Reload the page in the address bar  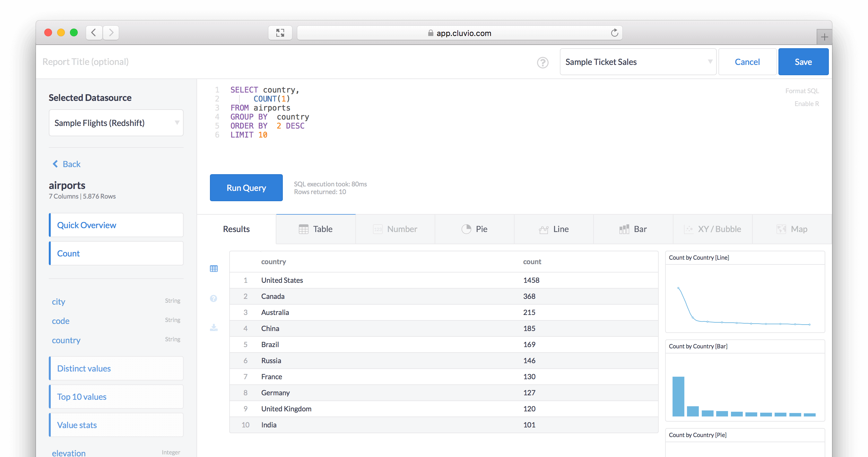click(614, 33)
